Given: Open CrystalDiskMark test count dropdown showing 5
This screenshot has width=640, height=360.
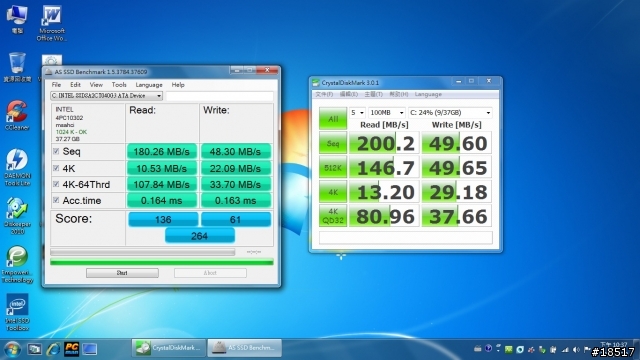Looking at the screenshot, I should (x=357, y=113).
